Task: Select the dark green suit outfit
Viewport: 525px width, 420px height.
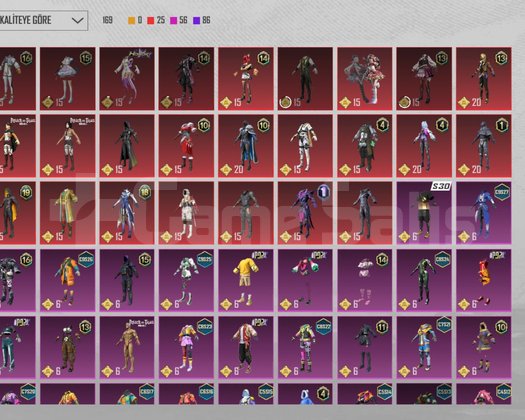Action: [x=305, y=79]
